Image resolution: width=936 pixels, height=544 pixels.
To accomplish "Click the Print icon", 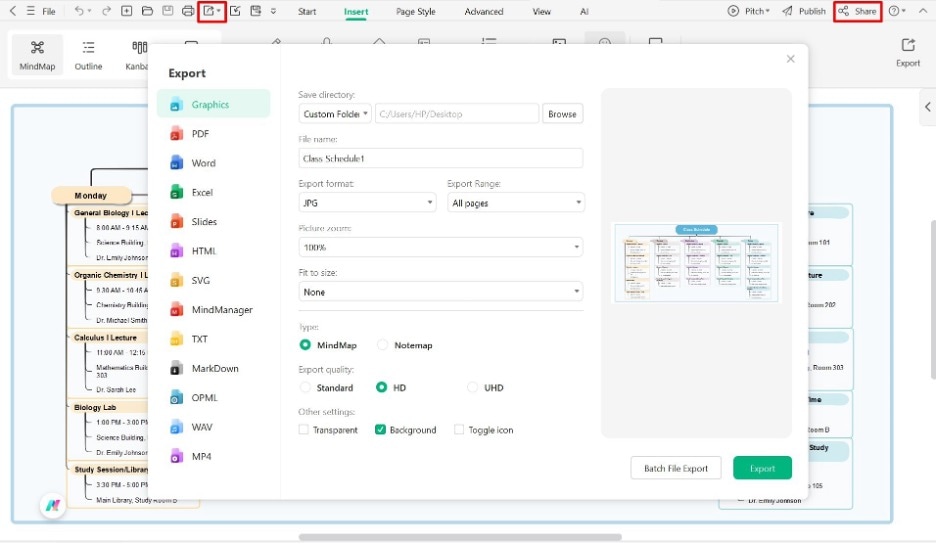I will pos(188,11).
